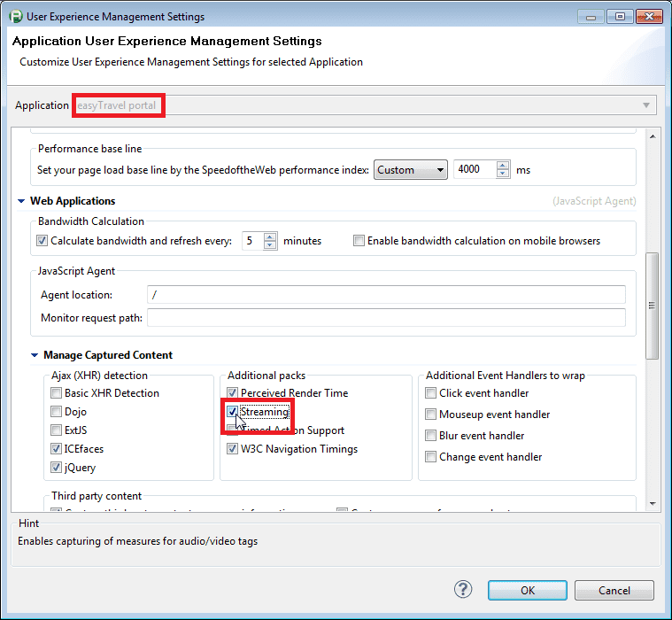Click the dynaTrace window title icon
Image resolution: width=672 pixels, height=620 pixels.
[15, 17]
